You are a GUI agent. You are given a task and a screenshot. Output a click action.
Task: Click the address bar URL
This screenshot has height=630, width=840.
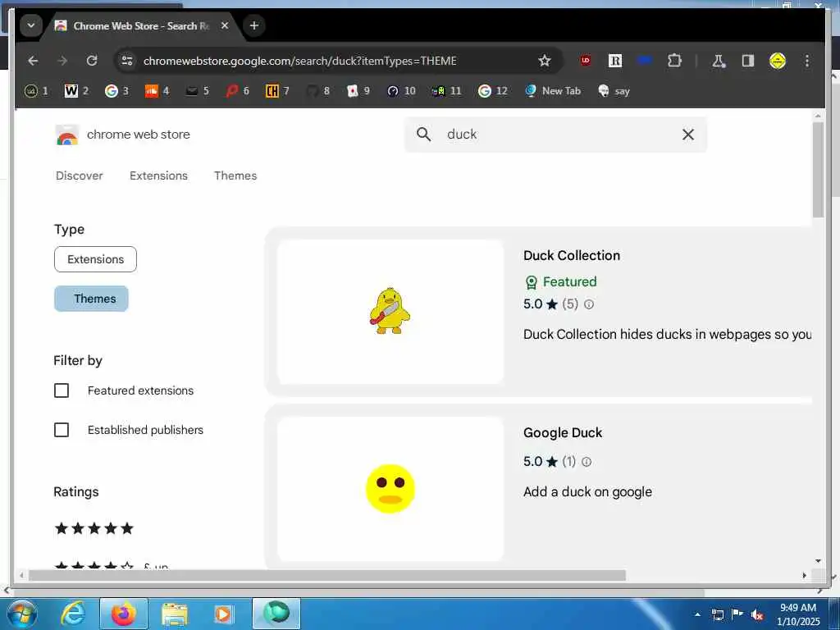tap(300, 61)
